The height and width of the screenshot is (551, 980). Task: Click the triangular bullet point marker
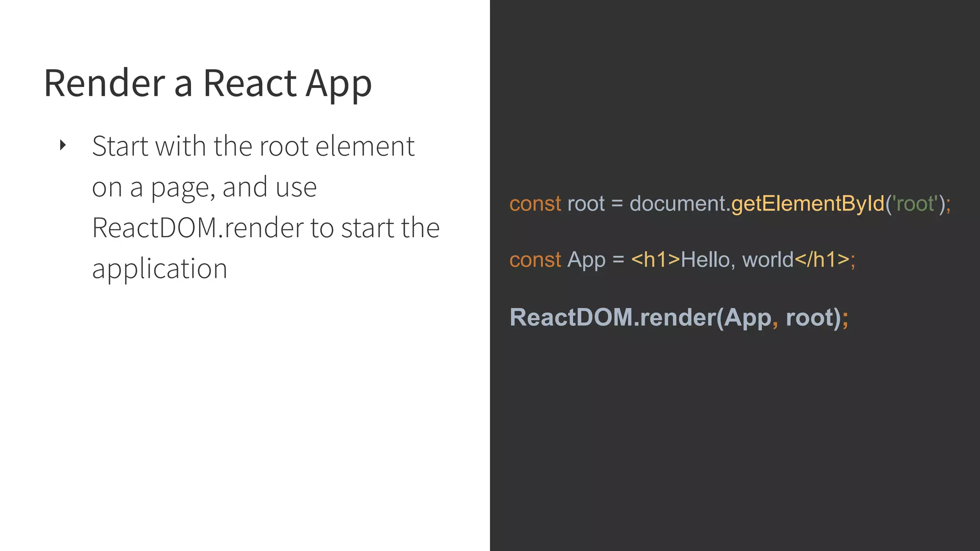(x=63, y=145)
